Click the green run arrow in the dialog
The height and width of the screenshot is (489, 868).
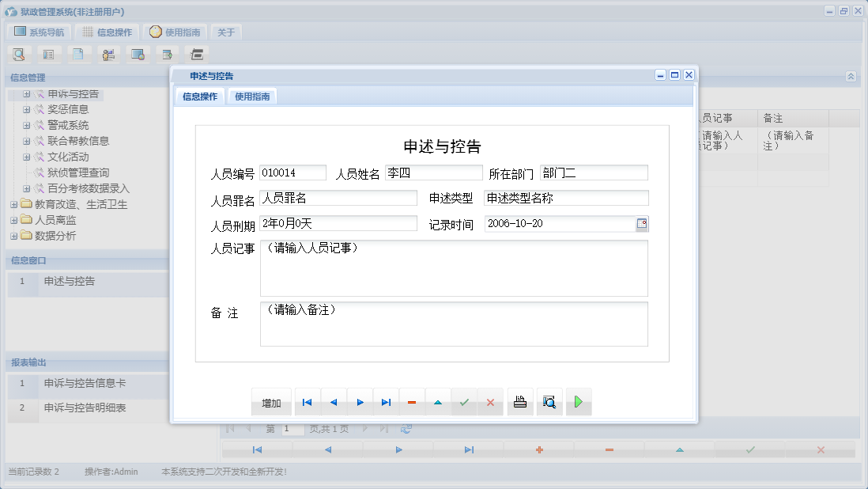[579, 402]
